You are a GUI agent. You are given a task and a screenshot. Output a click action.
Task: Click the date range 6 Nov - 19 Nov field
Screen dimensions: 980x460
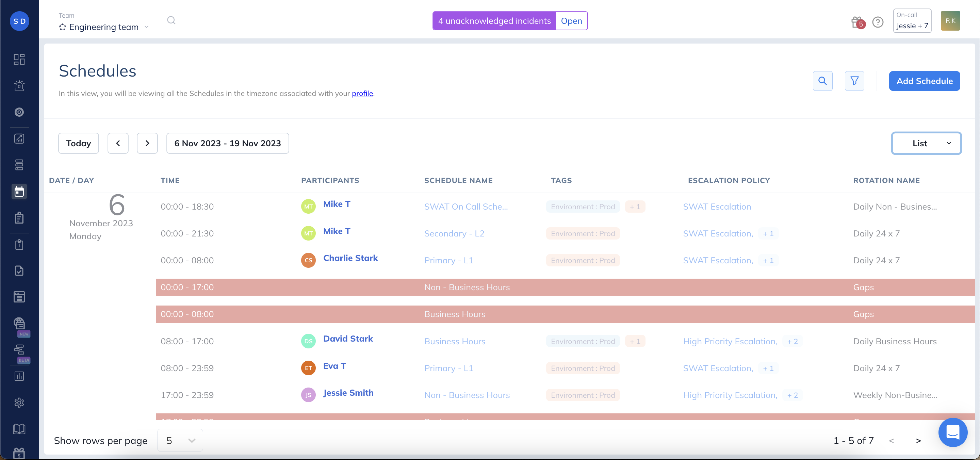pyautogui.click(x=228, y=144)
